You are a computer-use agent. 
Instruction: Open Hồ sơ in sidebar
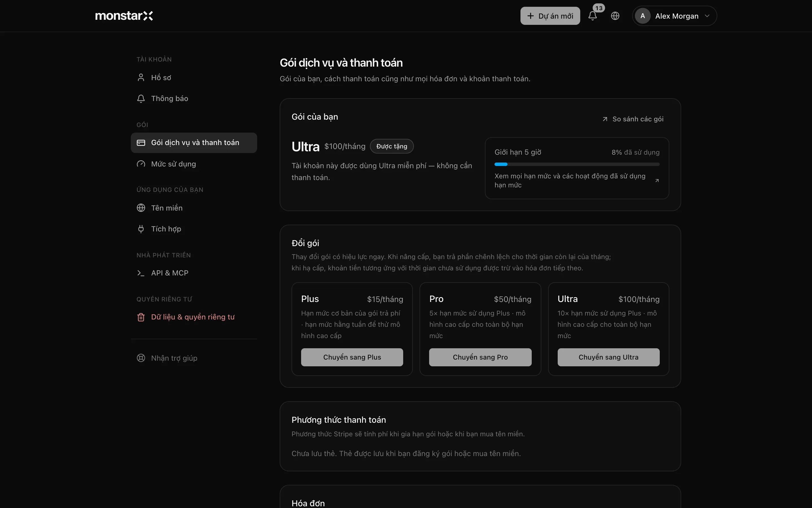(194, 78)
